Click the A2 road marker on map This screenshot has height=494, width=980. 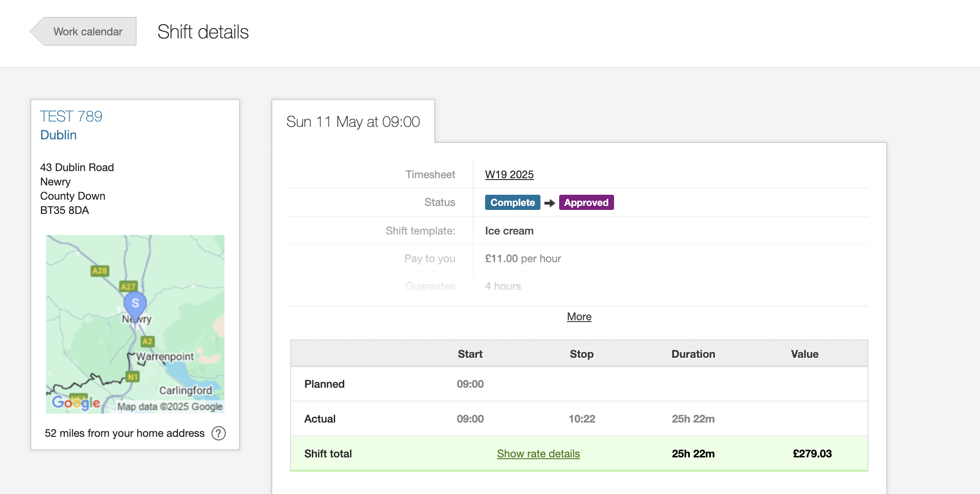click(x=147, y=341)
